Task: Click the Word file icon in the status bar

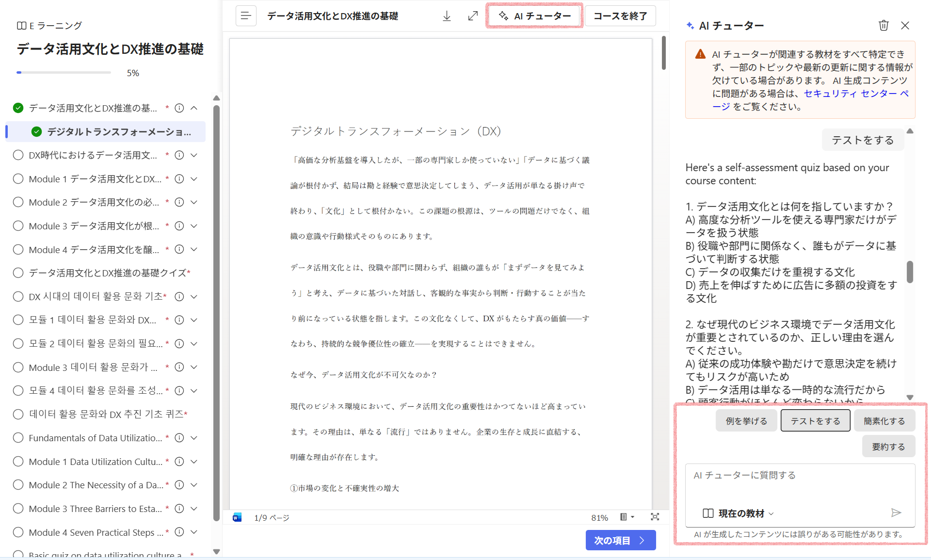Action: (237, 517)
